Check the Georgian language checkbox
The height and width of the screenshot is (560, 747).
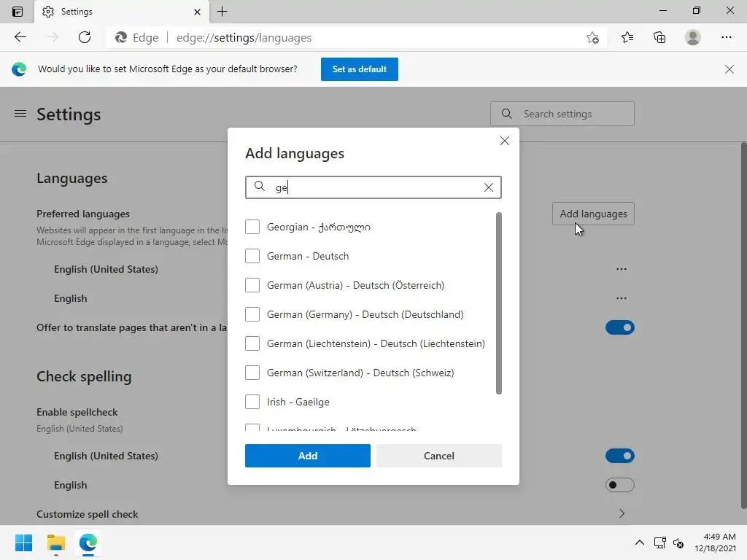[x=252, y=227]
